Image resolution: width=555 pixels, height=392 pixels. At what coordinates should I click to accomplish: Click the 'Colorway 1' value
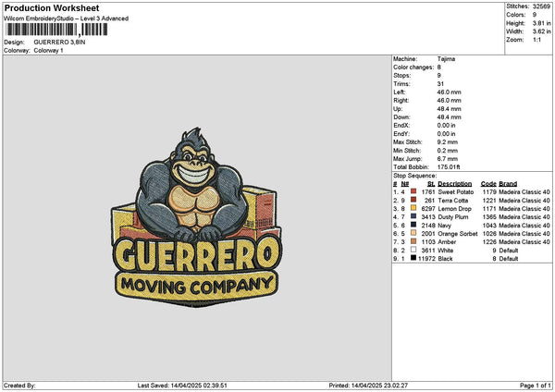(48, 51)
